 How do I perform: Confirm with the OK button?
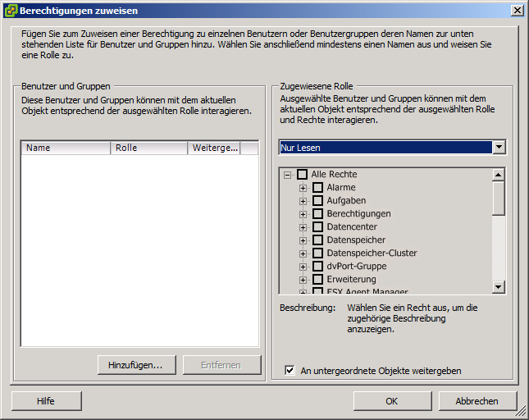click(392, 401)
